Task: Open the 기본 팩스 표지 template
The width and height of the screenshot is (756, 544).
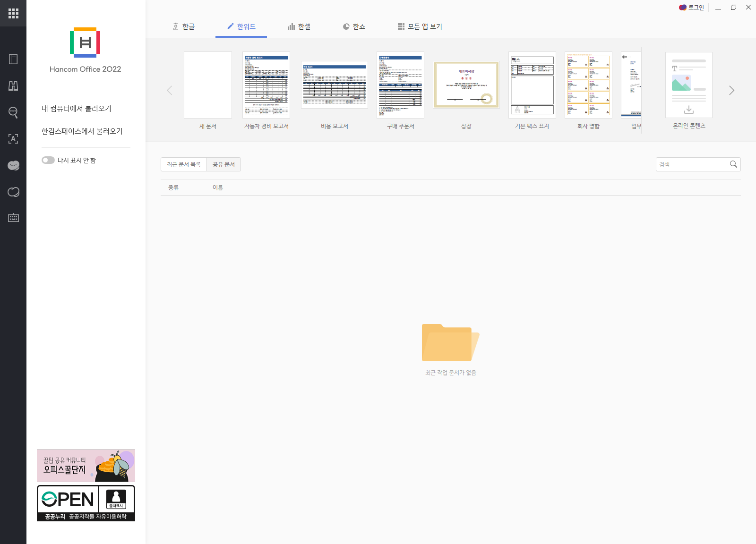Action: tap(532, 90)
